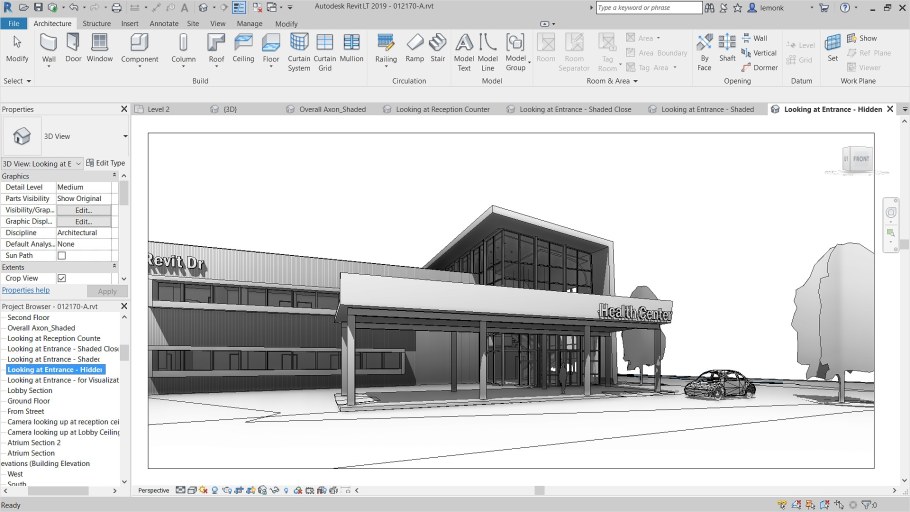Select Lobby Section in Project Browser
The image size is (910, 512).
pyautogui.click(x=29, y=390)
